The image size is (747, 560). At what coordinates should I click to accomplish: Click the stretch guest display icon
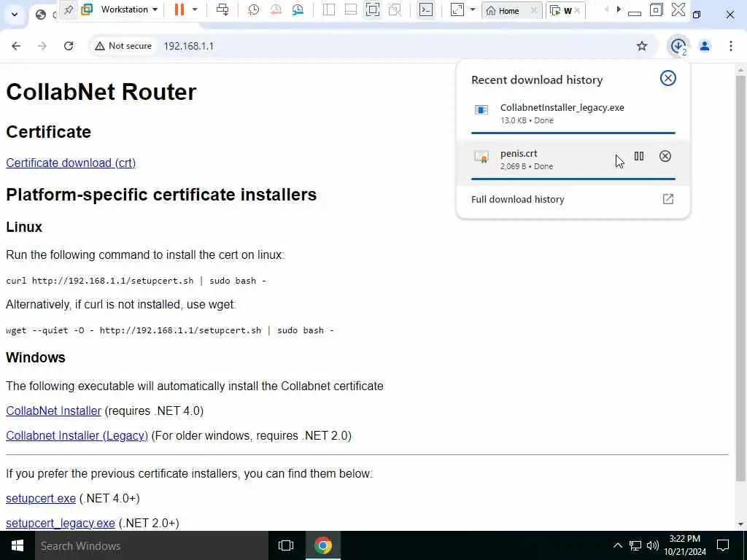coord(457,9)
